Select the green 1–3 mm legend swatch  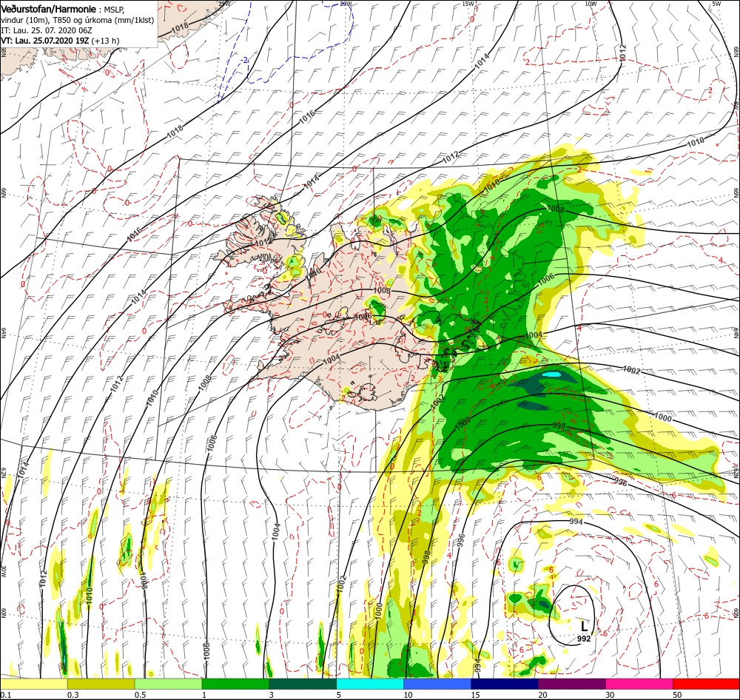235,684
